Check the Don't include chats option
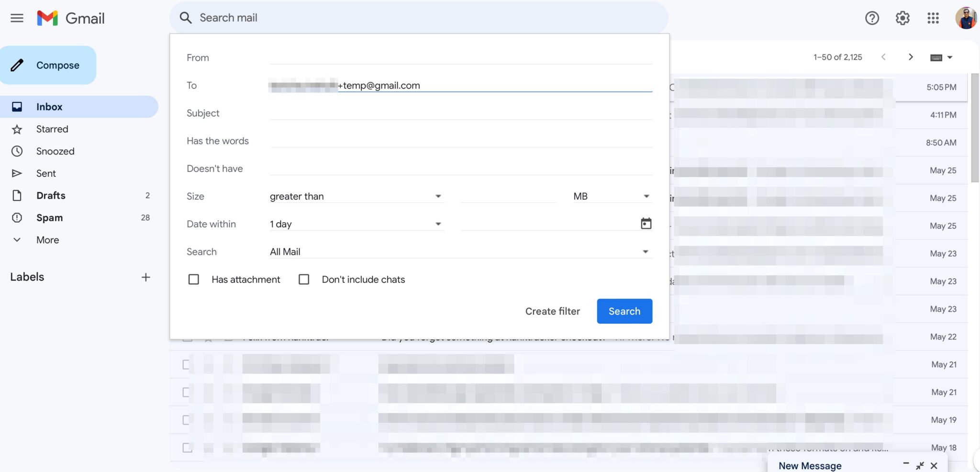 304,279
